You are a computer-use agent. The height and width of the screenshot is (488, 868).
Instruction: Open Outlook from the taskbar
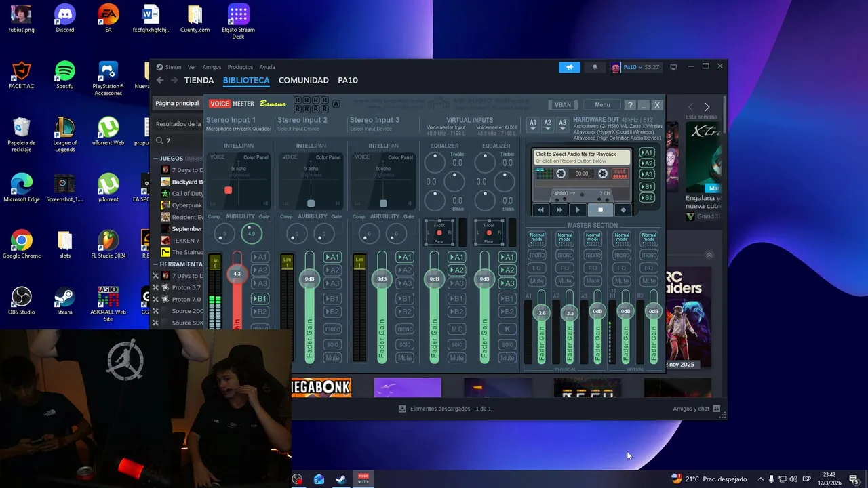[x=319, y=479]
